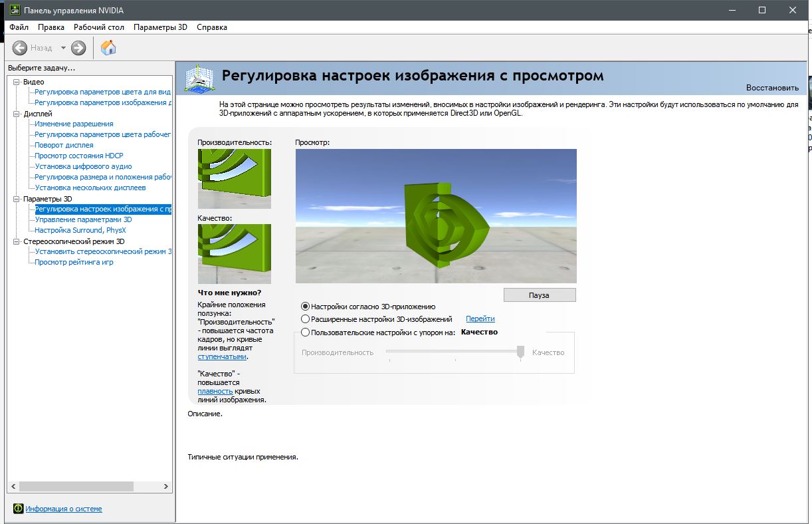Click the Стереоскопический режим 3D label
Image resolution: width=812 pixels, height=524 pixels.
click(74, 241)
